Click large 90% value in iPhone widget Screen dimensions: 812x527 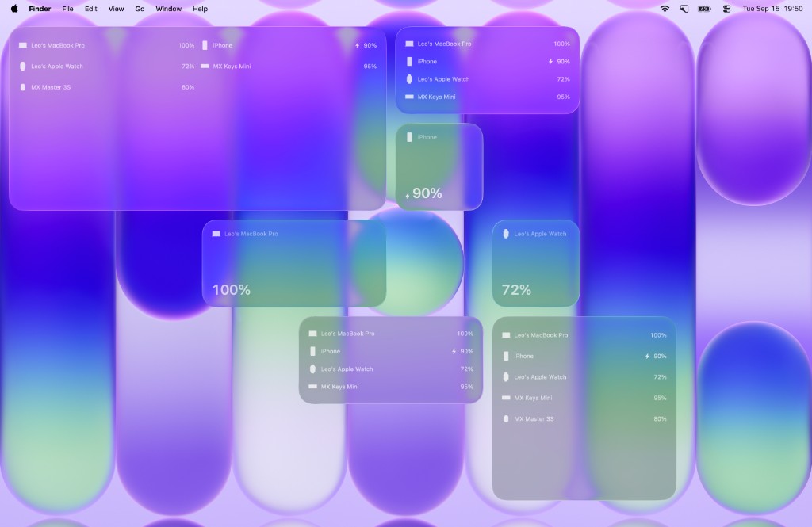click(x=427, y=193)
